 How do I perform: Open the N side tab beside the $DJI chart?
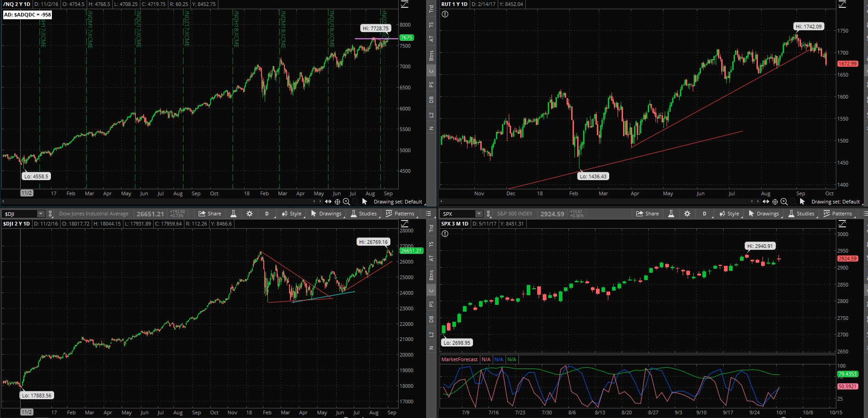click(x=431, y=348)
